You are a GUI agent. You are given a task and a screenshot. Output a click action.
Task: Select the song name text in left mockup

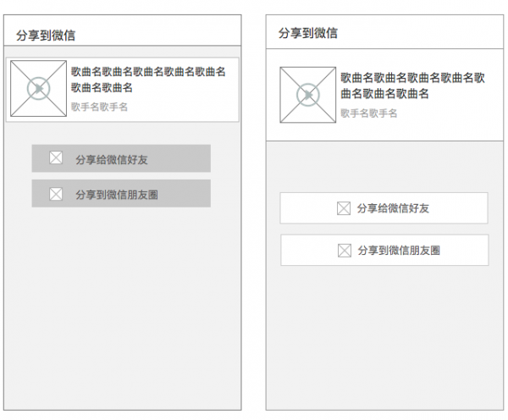pos(148,80)
